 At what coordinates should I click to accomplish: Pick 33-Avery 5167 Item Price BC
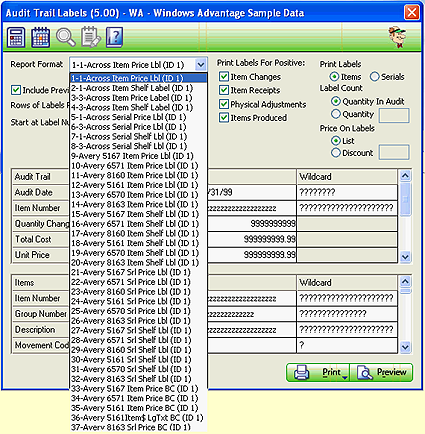pos(138,388)
